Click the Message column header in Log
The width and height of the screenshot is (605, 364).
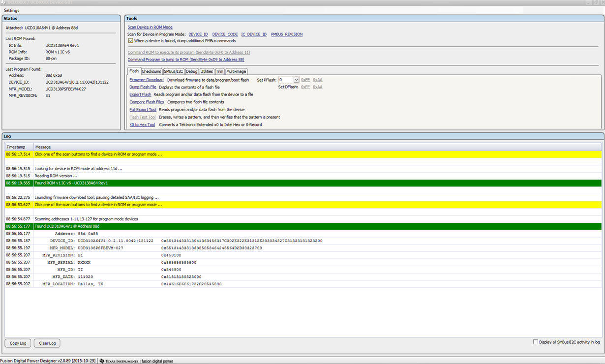click(317, 147)
